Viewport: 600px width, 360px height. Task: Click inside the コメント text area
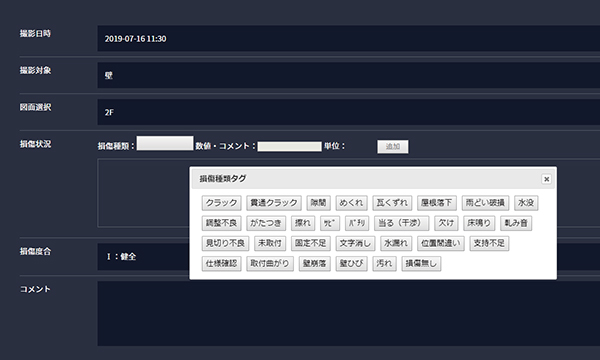coord(349,314)
